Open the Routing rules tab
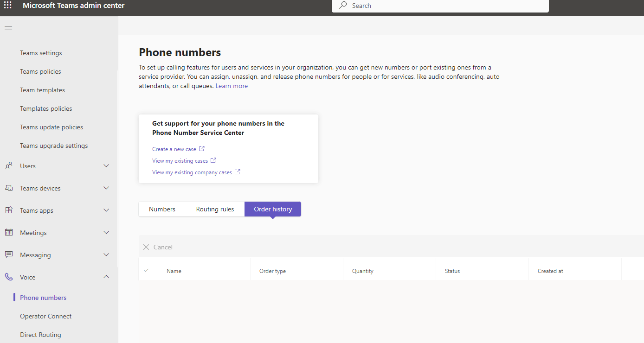 215,209
